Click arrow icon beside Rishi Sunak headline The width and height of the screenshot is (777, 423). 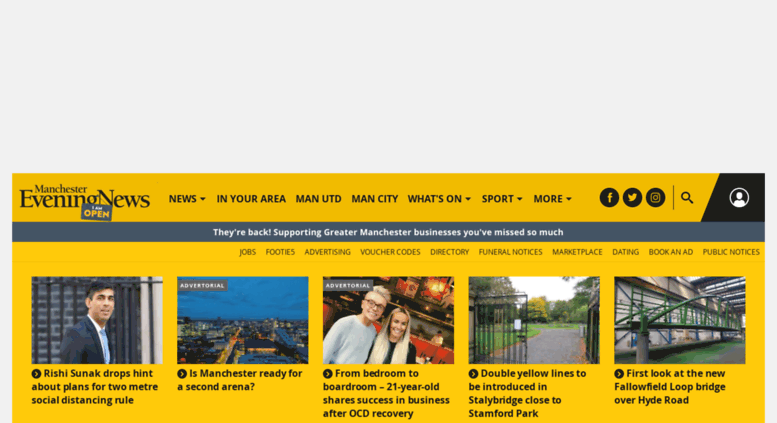[x=36, y=374]
